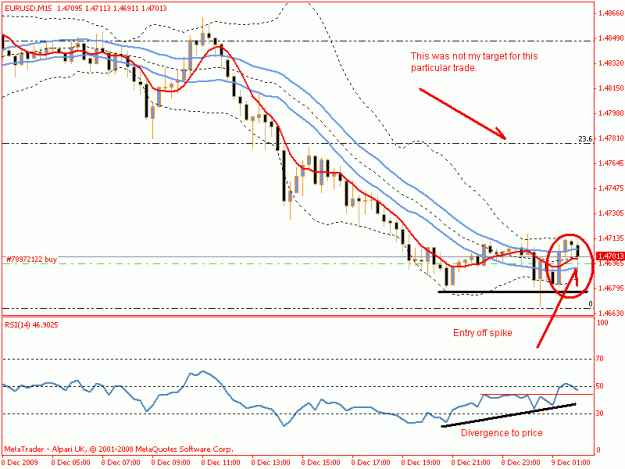Click the RSI scale value 70
Image resolution: width=625 pixels, height=469 pixels.
[x=600, y=359]
